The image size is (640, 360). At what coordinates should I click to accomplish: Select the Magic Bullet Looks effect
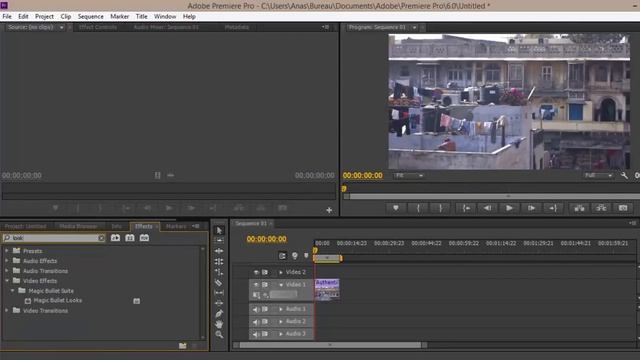(x=58, y=300)
